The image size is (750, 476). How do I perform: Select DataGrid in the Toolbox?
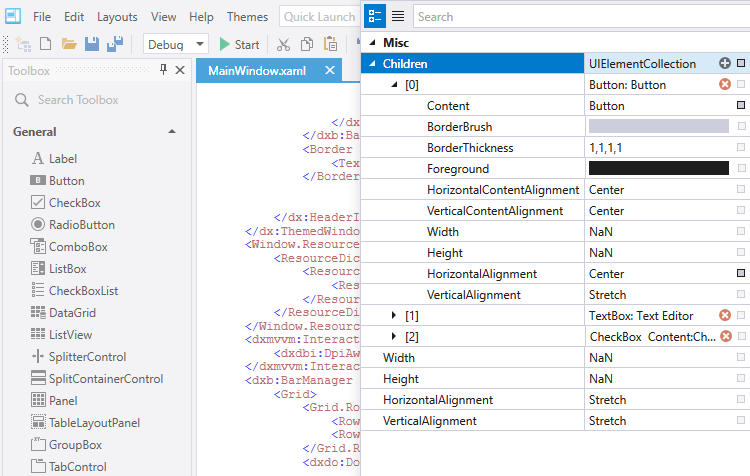pos(72,313)
